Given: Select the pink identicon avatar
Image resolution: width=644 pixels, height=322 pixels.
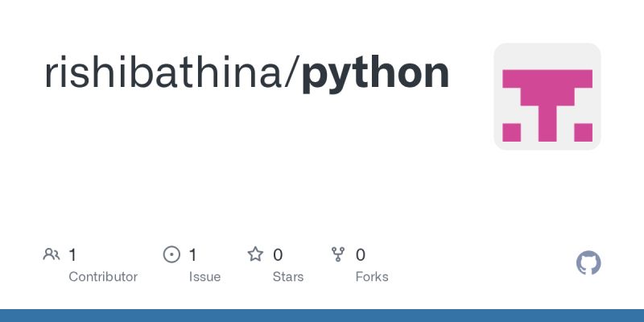Looking at the screenshot, I should tap(547, 97).
